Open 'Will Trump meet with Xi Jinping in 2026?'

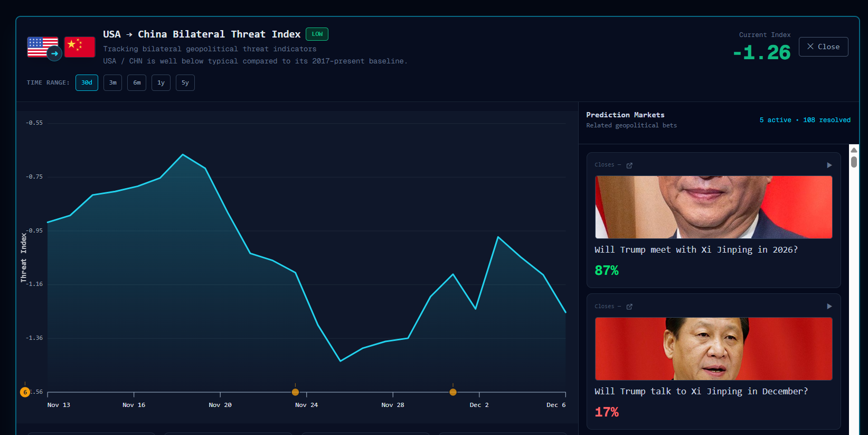tap(696, 249)
